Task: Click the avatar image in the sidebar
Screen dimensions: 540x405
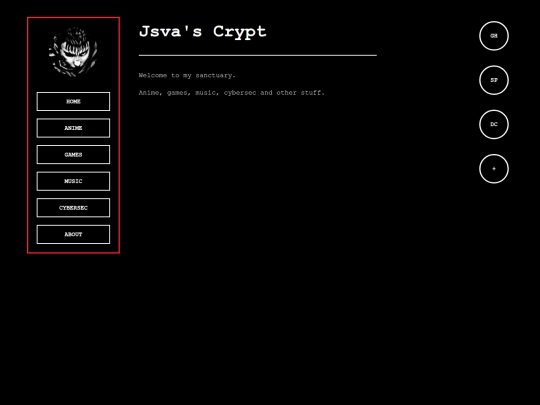Action: (73, 52)
